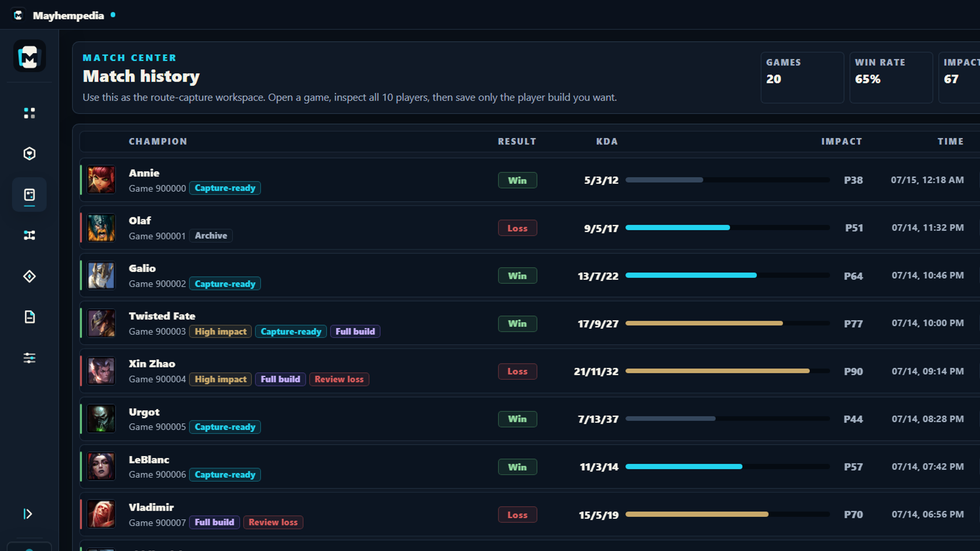Click the IMPACT 67 stat card
The height and width of the screenshot is (551, 980).
pos(960,78)
